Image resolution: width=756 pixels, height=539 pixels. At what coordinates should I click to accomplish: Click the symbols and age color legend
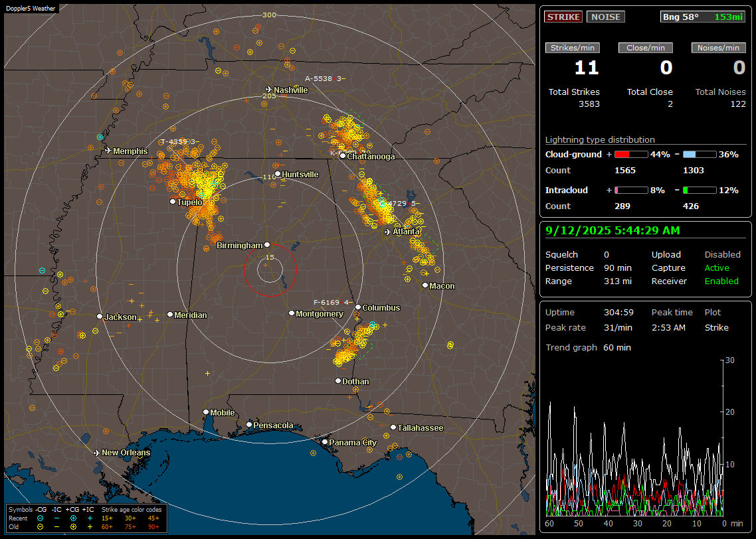(86, 518)
